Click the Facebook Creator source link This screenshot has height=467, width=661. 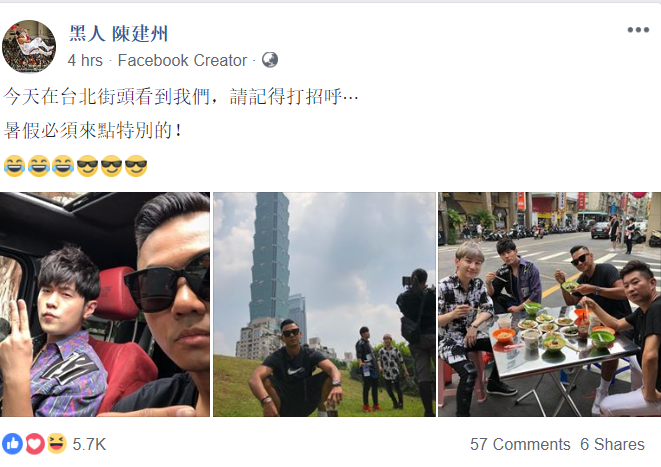pos(182,60)
